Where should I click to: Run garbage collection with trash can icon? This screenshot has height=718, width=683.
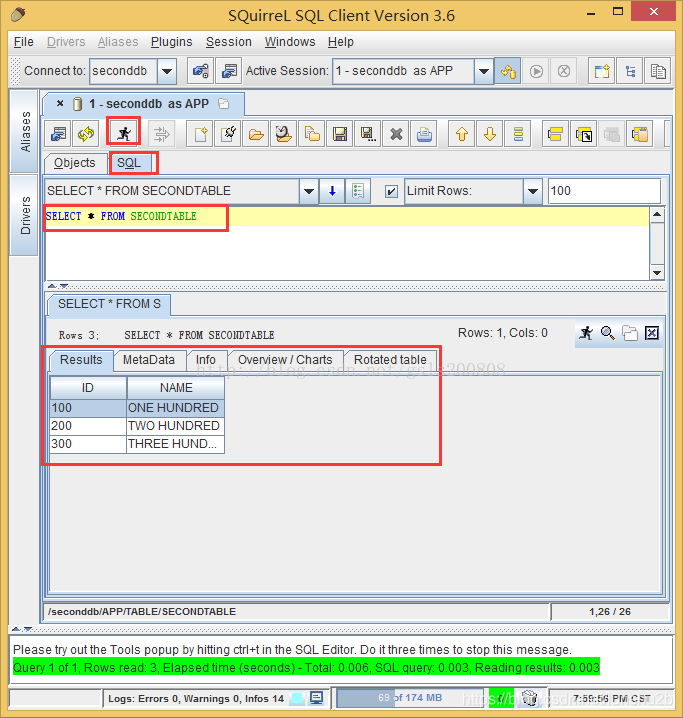click(530, 698)
